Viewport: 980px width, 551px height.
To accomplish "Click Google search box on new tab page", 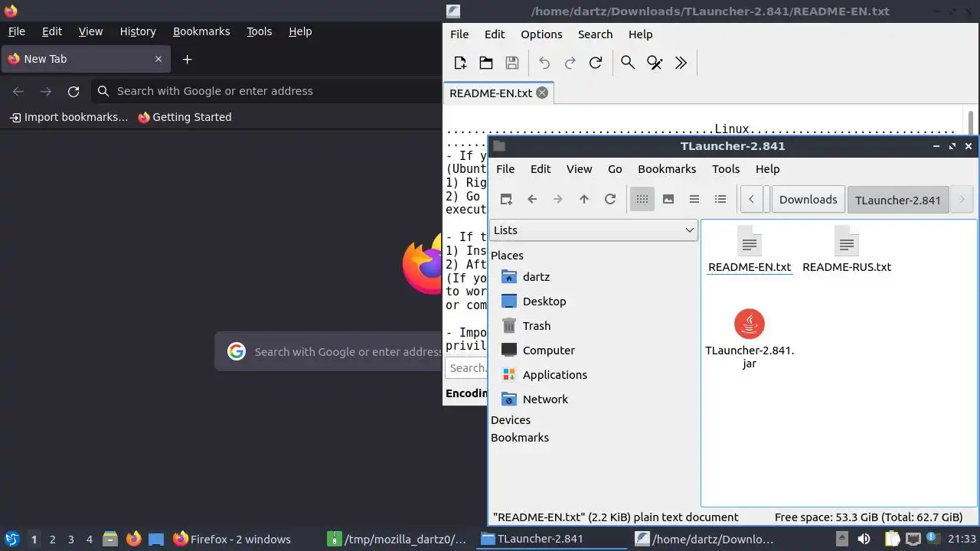I will coord(329,352).
